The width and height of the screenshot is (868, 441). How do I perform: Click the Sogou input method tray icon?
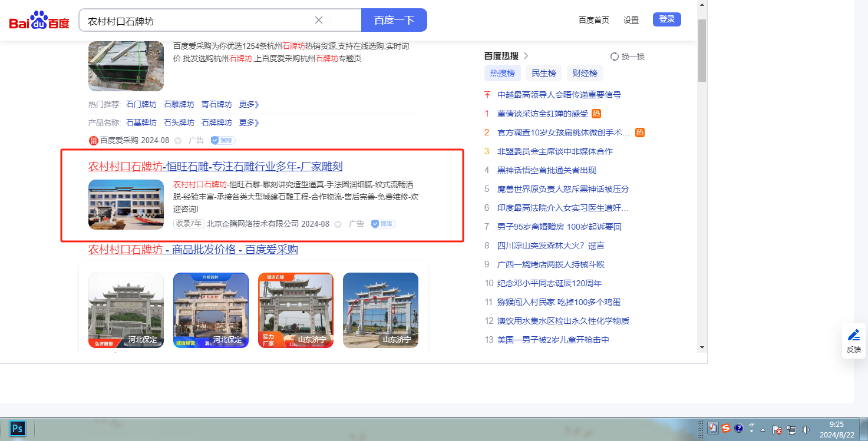coord(726,429)
